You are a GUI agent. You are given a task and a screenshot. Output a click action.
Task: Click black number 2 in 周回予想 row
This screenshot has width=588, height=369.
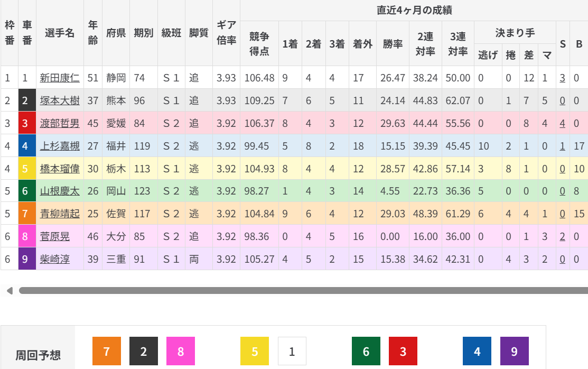click(x=144, y=351)
